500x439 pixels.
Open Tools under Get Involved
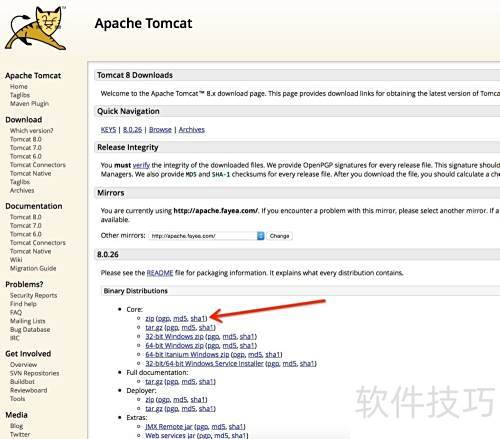(17, 399)
